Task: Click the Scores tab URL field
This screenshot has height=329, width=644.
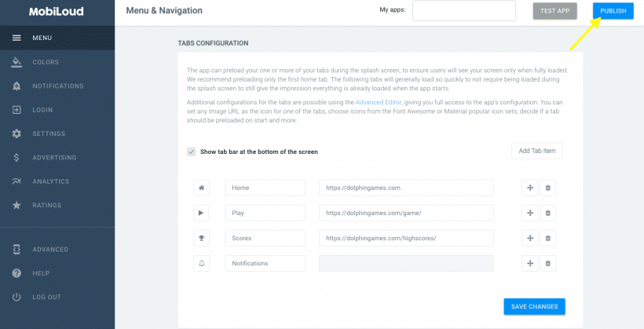Action: tap(405, 238)
